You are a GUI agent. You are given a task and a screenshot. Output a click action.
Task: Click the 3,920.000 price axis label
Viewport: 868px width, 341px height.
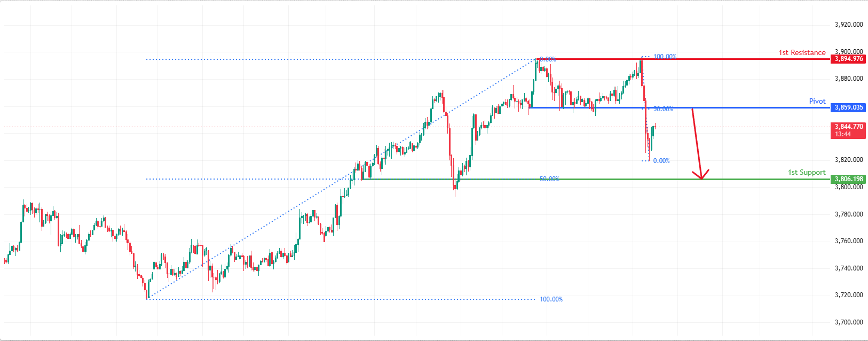click(848, 25)
